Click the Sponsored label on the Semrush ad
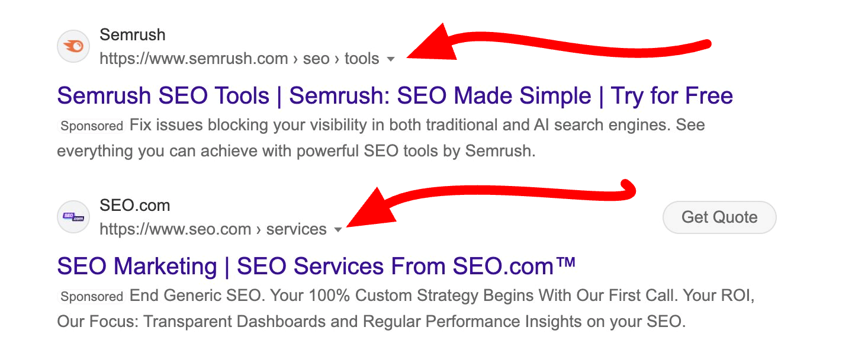The height and width of the screenshot is (359, 868). (91, 126)
